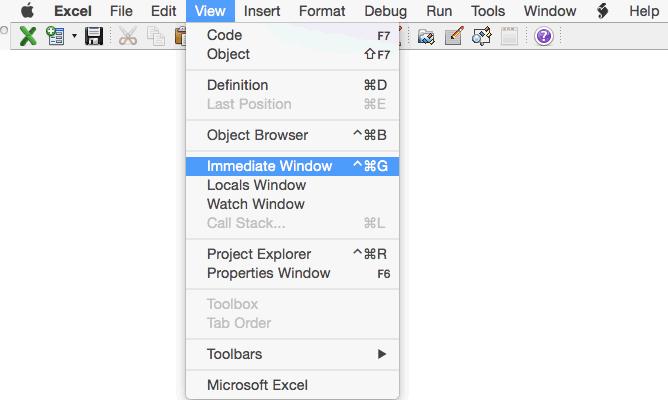
Task: Open the Run menu
Action: coord(439,11)
